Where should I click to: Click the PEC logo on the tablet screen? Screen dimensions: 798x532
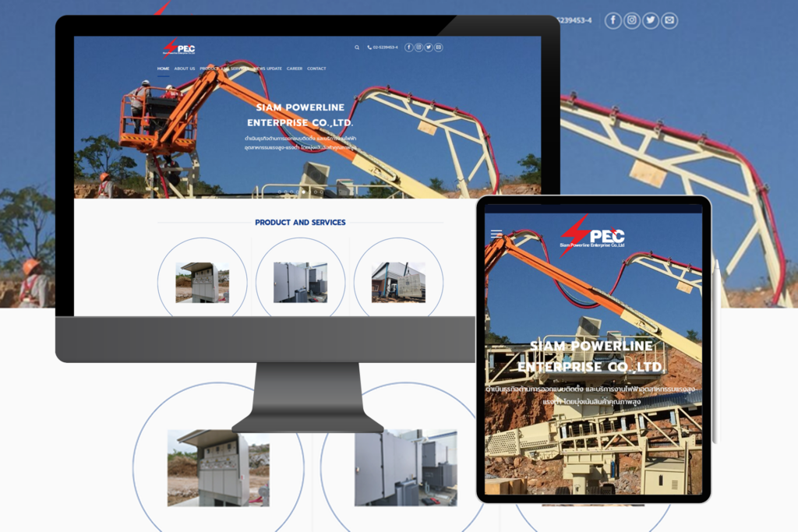[592, 235]
